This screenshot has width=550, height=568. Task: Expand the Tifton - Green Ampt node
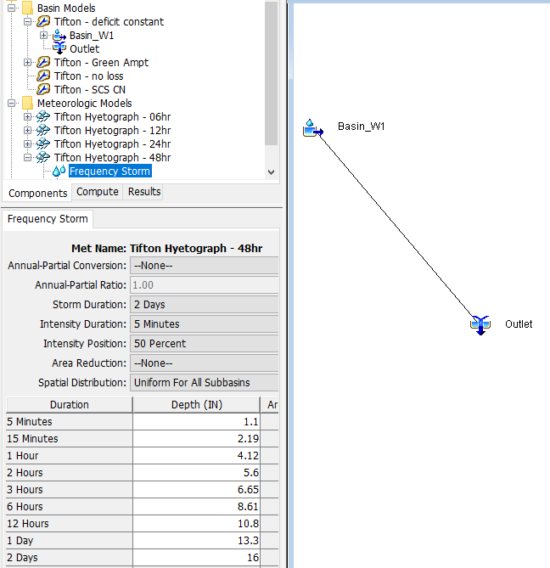28,62
